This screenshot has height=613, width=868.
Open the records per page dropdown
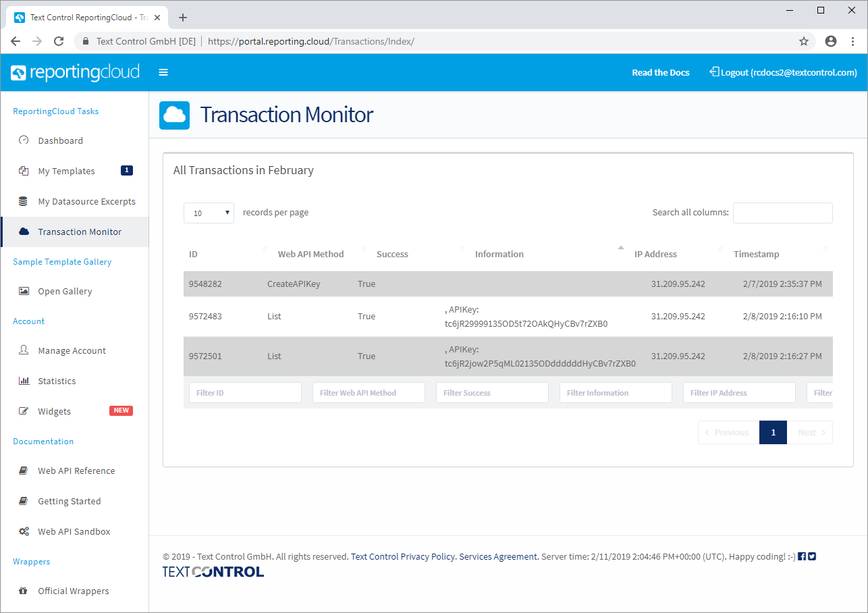(x=209, y=213)
